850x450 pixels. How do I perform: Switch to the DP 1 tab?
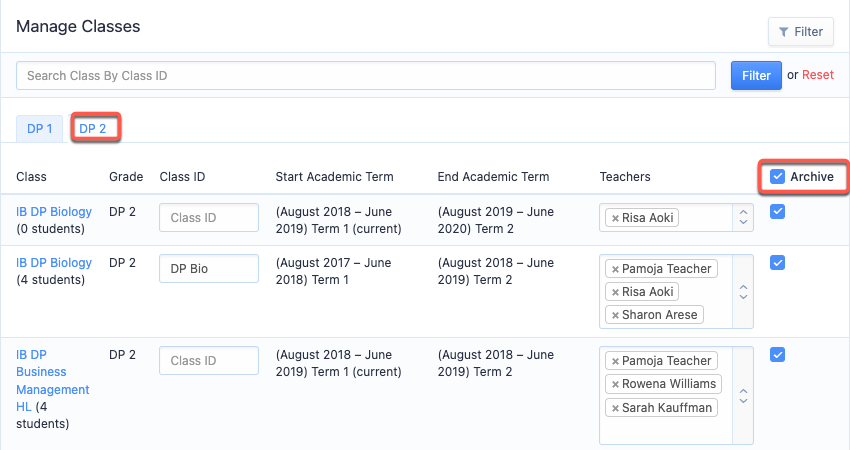pyautogui.click(x=40, y=129)
